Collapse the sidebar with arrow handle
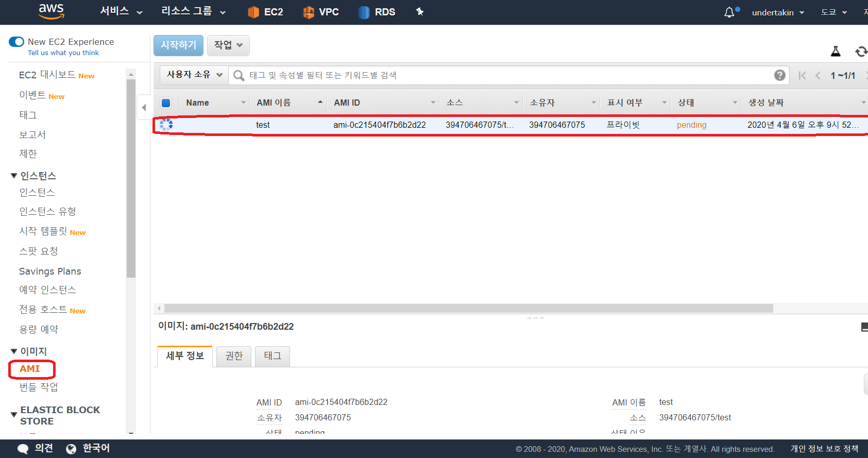Image resolution: width=868 pixels, height=458 pixels. (x=144, y=107)
